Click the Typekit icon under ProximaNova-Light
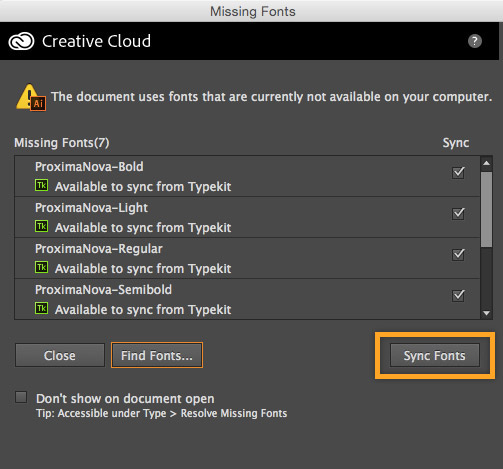This screenshot has width=503, height=469. click(x=42, y=226)
